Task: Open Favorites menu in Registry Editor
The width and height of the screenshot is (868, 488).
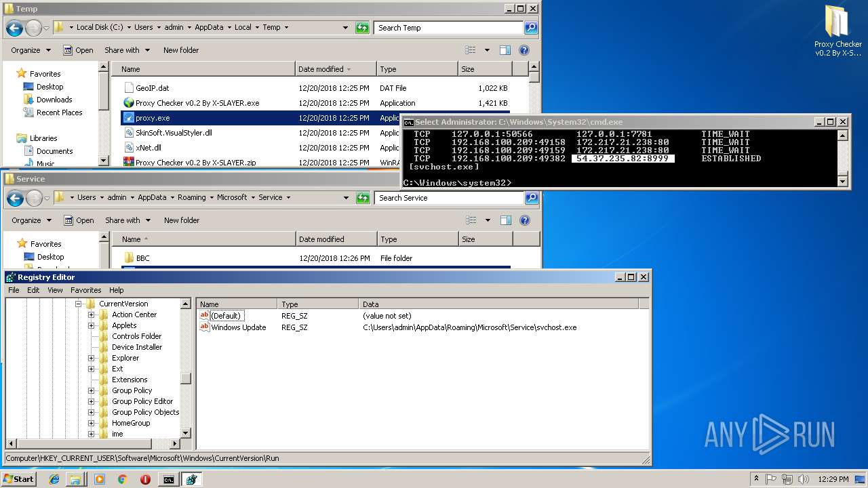Action: pyautogui.click(x=86, y=290)
